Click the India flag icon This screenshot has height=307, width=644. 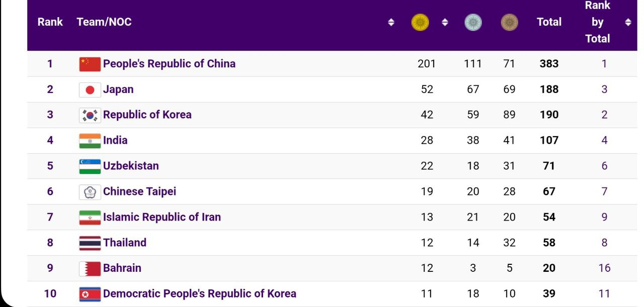[x=90, y=141]
